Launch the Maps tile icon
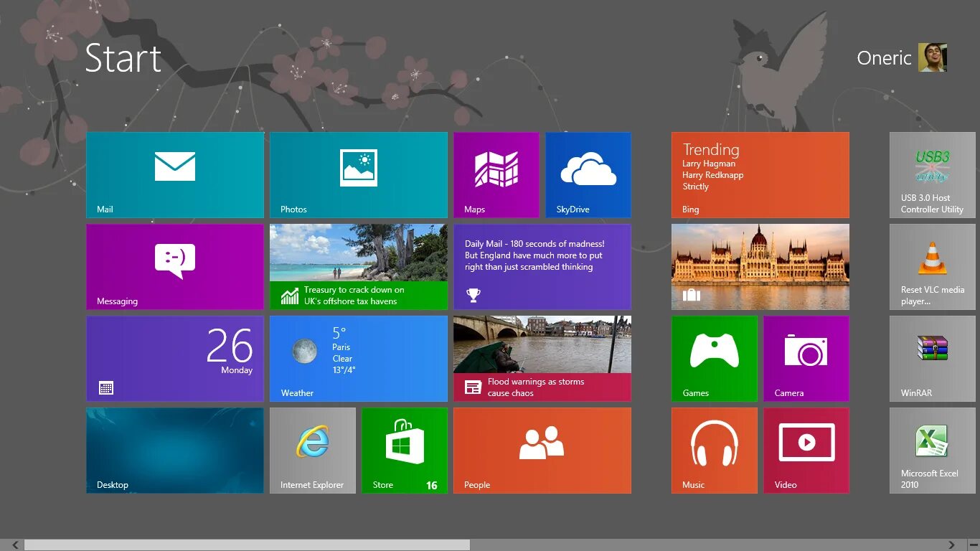This screenshot has height=551, width=980. (x=496, y=169)
